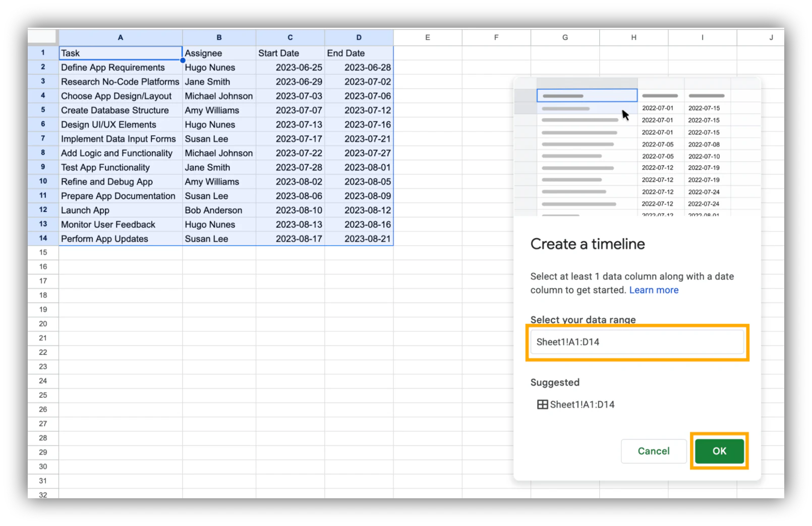The height and width of the screenshot is (526, 812).
Task: Select cell Launch App
Action: pyautogui.click(x=121, y=210)
